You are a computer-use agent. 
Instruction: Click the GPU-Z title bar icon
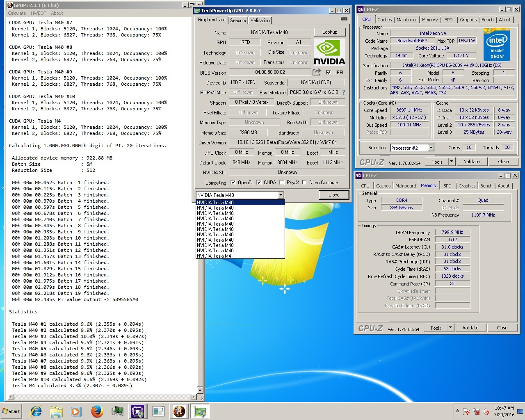point(197,11)
